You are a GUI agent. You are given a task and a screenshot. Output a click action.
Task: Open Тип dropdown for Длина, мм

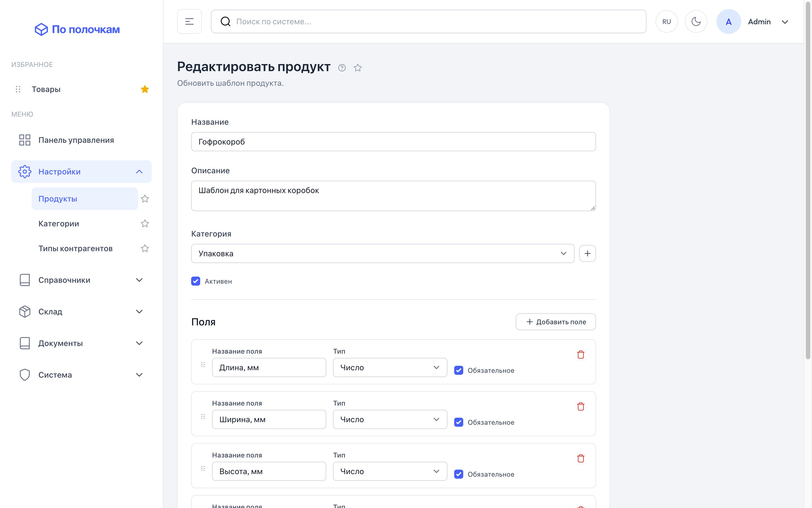[390, 367]
